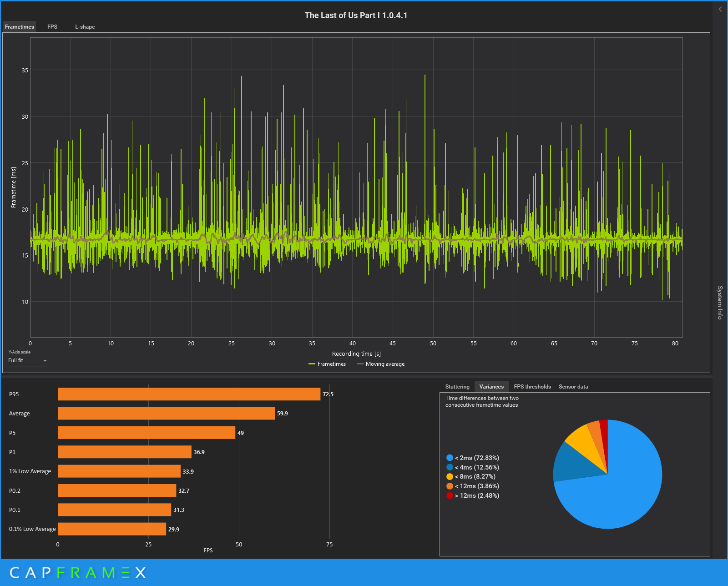
Task: Click the P0.2 bar showing 32.7
Action: click(x=117, y=490)
